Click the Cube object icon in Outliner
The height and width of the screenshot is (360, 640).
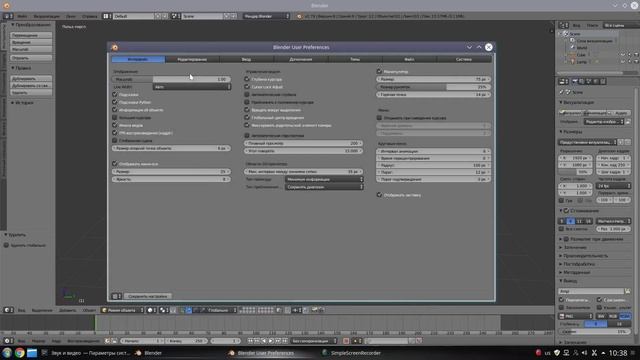[x=573, y=55]
